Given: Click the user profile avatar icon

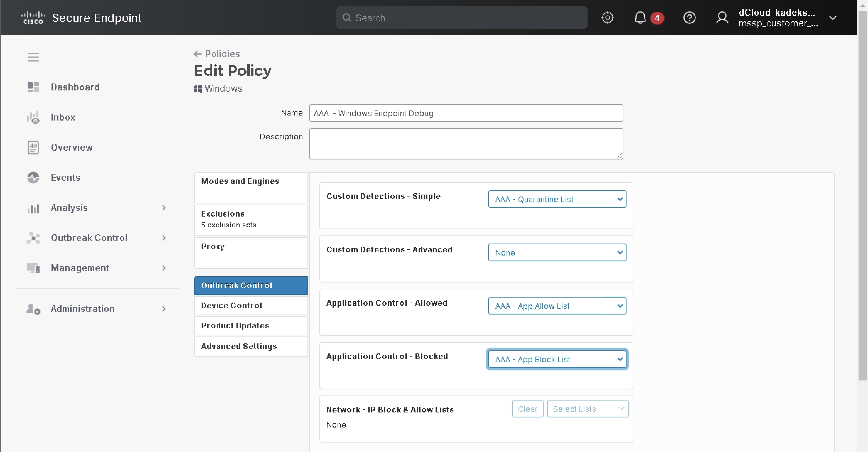Looking at the screenshot, I should pyautogui.click(x=722, y=18).
